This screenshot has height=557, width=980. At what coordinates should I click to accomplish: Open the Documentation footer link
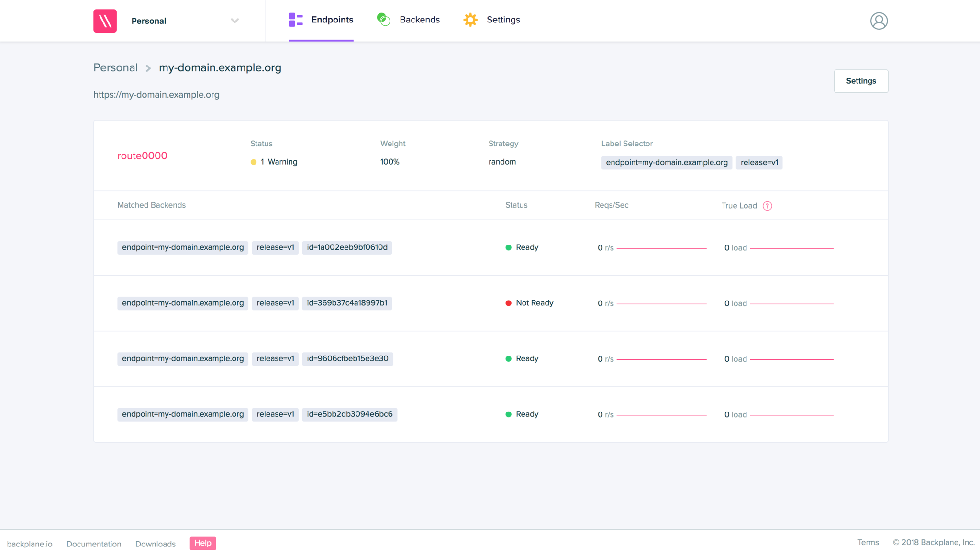coord(94,544)
